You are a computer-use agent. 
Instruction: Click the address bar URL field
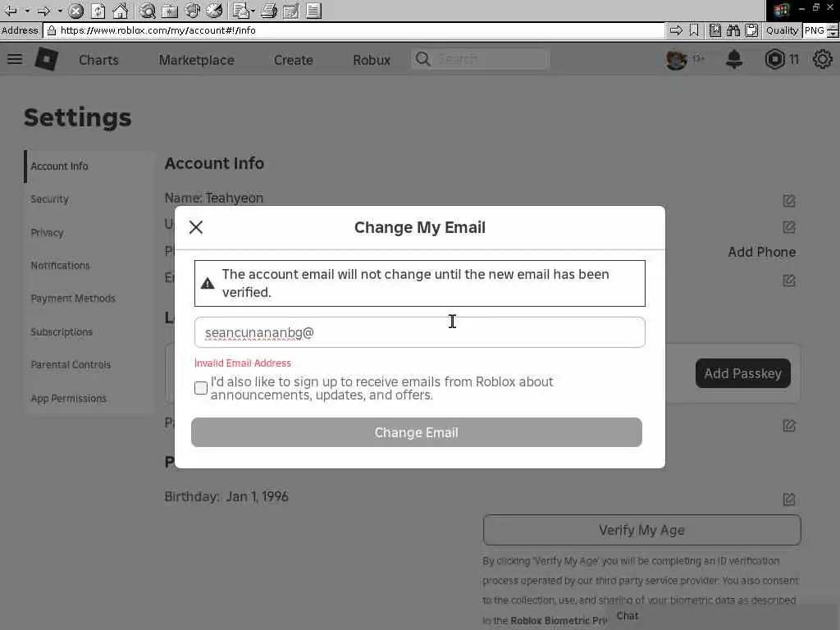pos(354,30)
